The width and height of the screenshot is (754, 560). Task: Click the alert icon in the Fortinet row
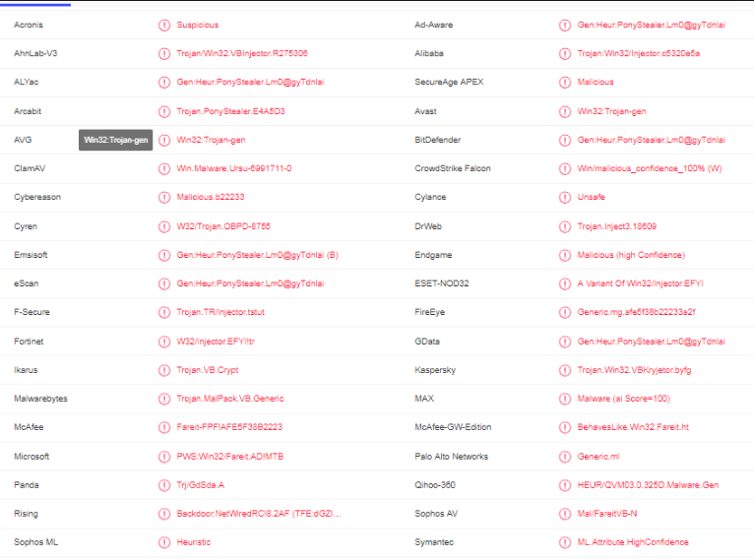click(x=164, y=342)
